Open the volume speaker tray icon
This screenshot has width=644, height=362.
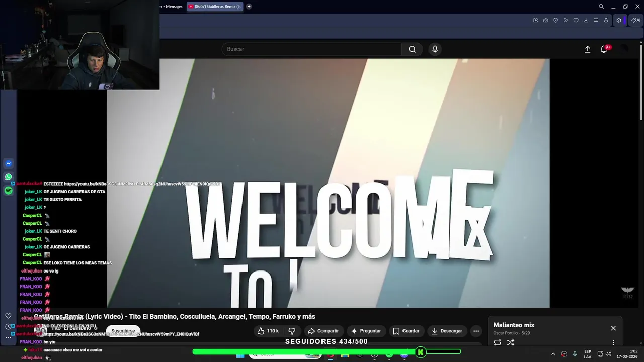coord(608,354)
